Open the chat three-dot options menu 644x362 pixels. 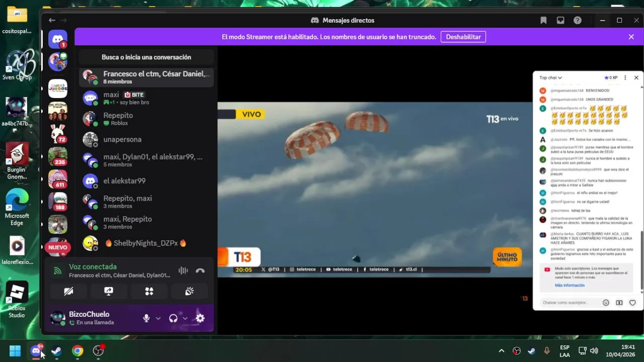(x=625, y=78)
